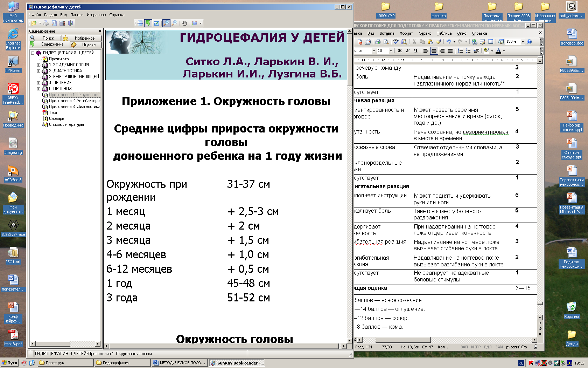Screen dimensions: 588x368
Task: Click BookReader vertical scrollbar down arrow
Action: click(349, 340)
